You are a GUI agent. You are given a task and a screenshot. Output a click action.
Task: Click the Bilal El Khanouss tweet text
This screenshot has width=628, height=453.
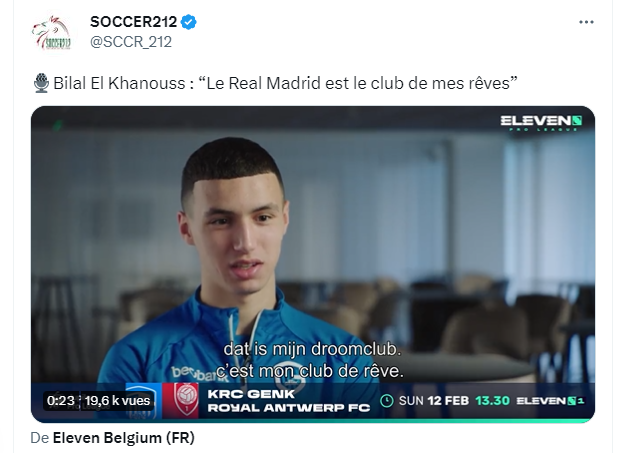click(x=285, y=83)
